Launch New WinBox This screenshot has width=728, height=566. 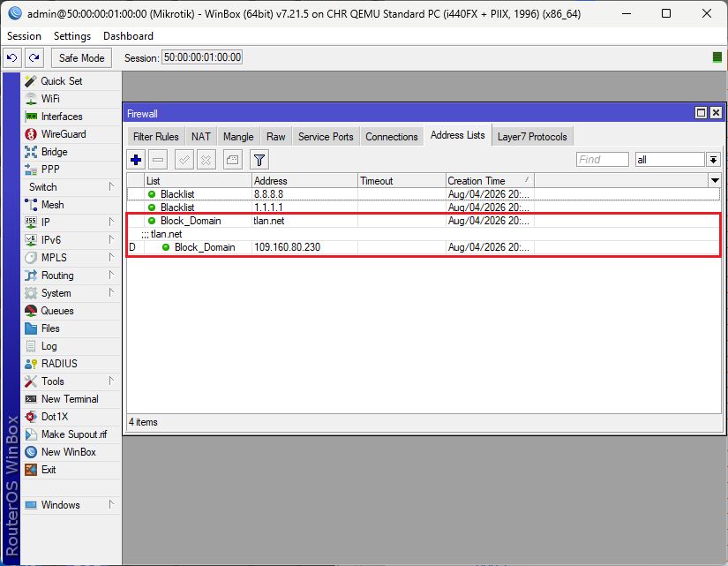(x=71, y=452)
